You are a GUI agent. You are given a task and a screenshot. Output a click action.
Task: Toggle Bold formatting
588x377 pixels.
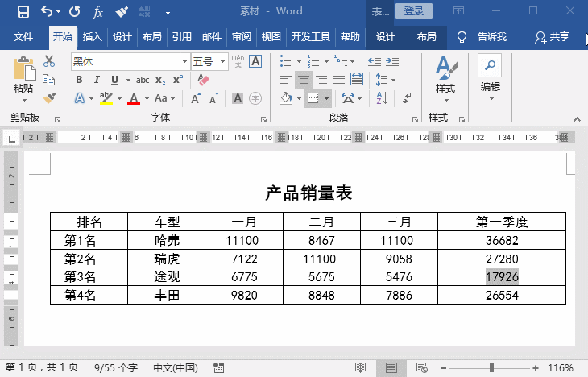79,80
